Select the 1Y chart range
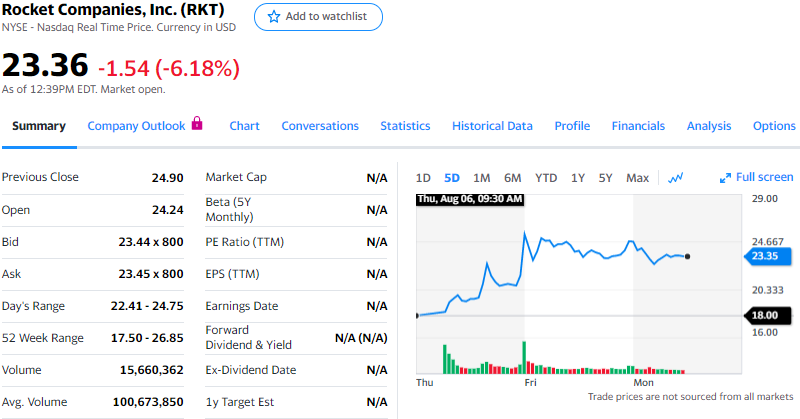Viewport: 800px width, 419px height. 578,178
